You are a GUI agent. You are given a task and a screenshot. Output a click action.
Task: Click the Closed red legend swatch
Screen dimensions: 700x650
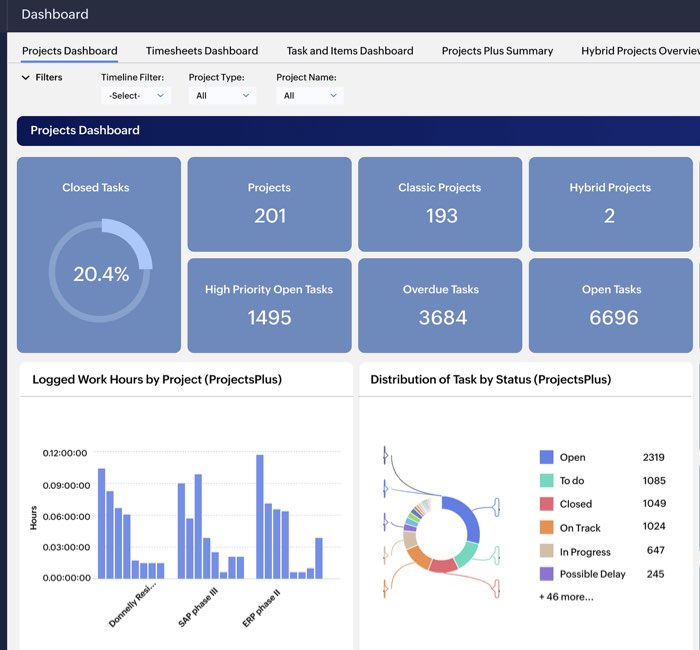coord(546,504)
